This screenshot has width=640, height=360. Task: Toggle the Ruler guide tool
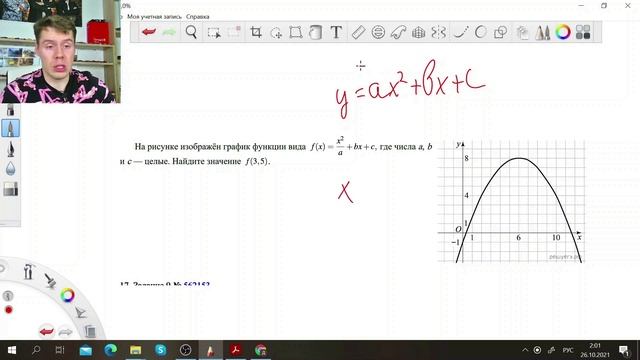click(x=358, y=32)
